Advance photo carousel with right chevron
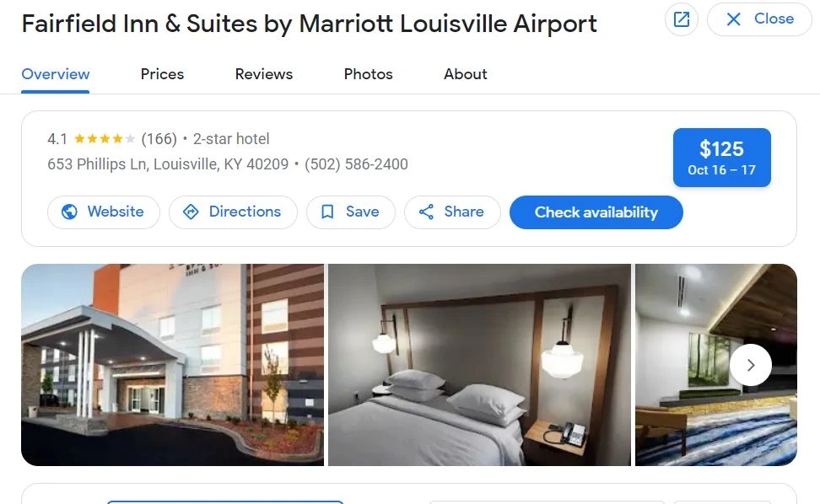This screenshot has height=504, width=820. point(751,365)
